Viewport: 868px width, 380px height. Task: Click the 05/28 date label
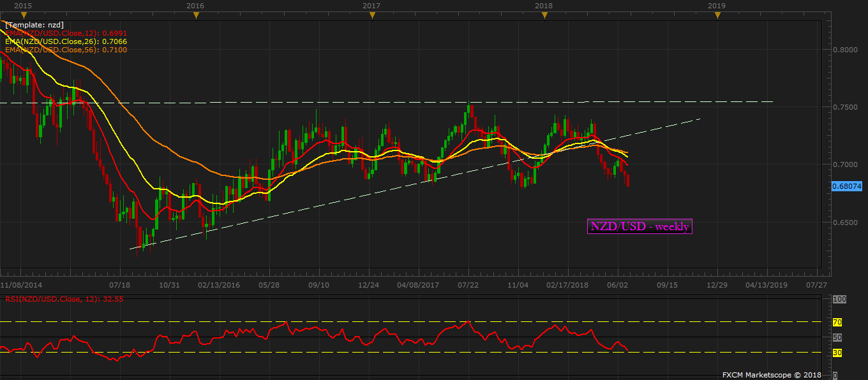[269, 285]
